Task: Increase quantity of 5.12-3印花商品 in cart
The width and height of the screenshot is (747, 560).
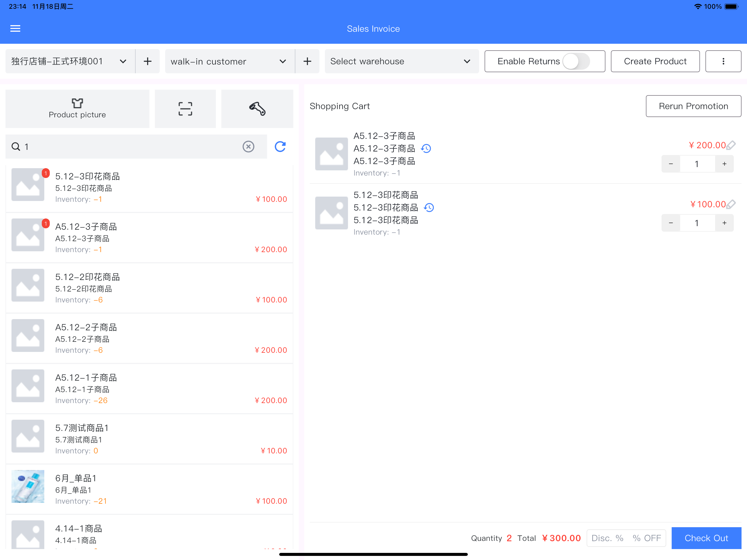Action: 724,223
